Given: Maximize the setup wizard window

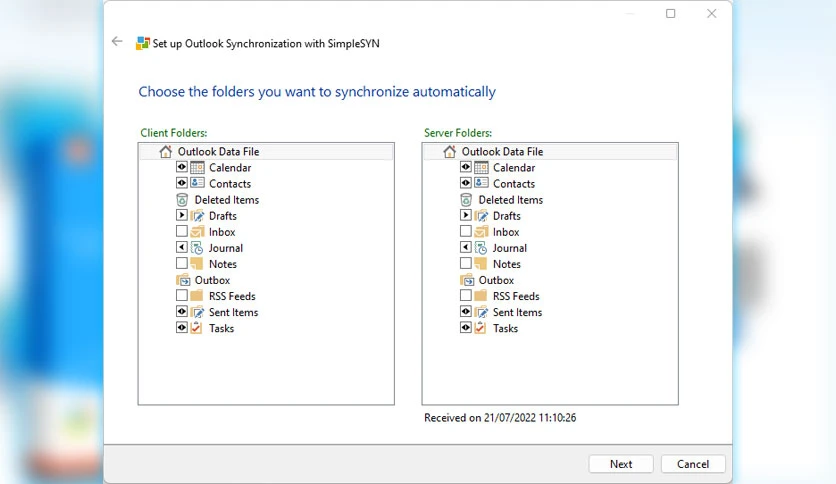Looking at the screenshot, I should [671, 13].
